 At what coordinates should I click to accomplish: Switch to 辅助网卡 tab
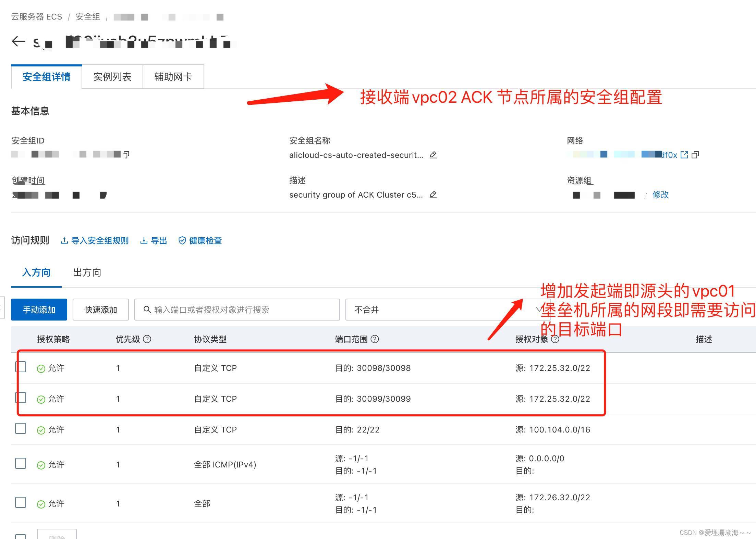[x=173, y=77]
